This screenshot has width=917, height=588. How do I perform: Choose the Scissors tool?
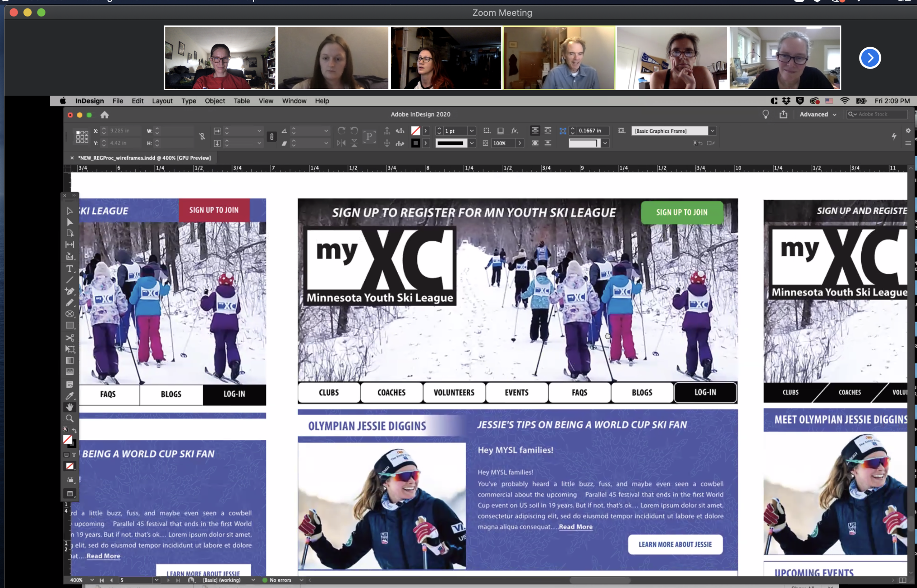coord(69,337)
